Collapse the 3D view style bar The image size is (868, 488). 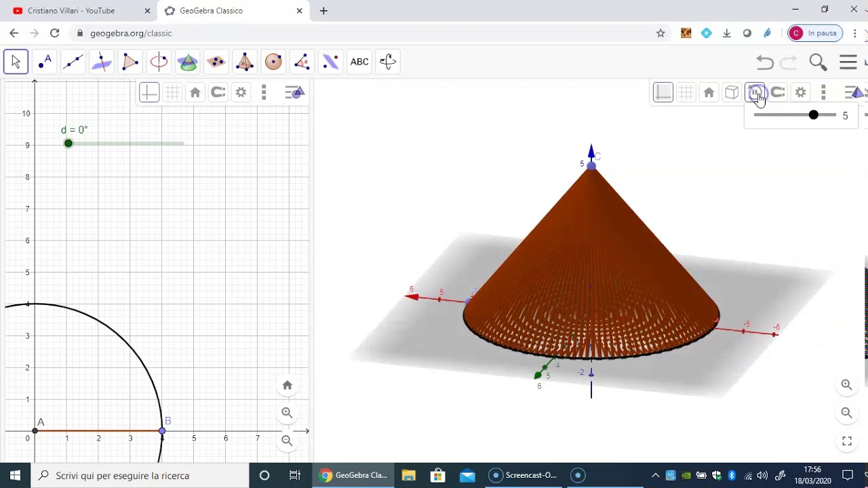pos(854,92)
